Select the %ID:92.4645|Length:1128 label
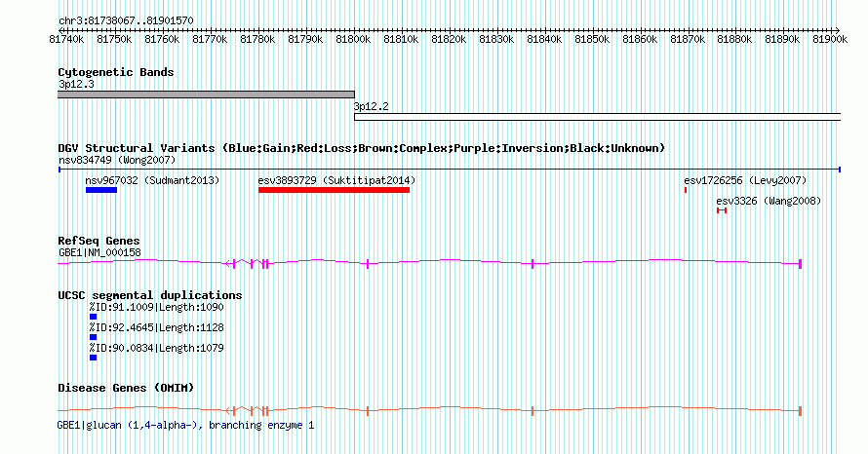This screenshot has width=868, height=454. tap(157, 328)
